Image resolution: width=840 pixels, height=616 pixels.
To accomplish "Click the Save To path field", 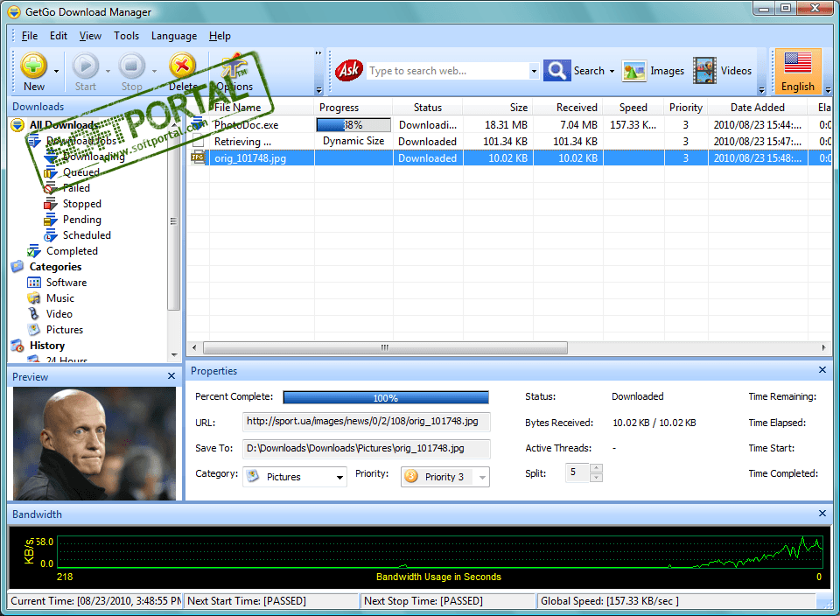I will click(367, 448).
